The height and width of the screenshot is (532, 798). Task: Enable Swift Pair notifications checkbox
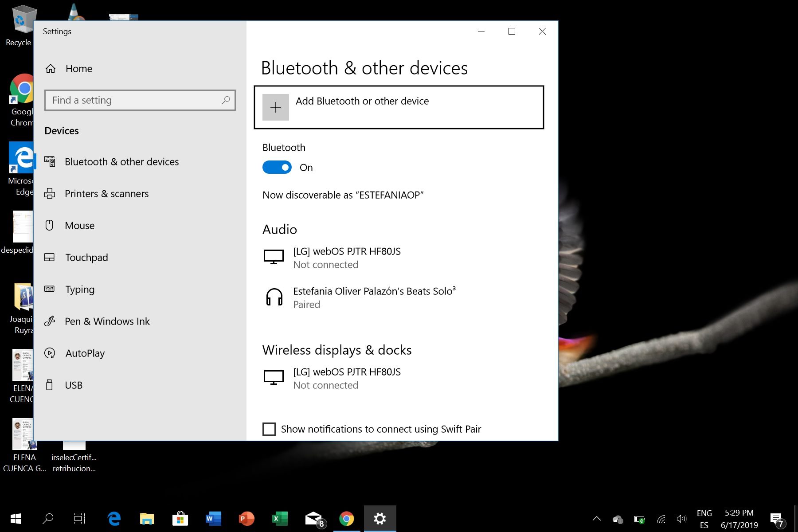click(269, 429)
